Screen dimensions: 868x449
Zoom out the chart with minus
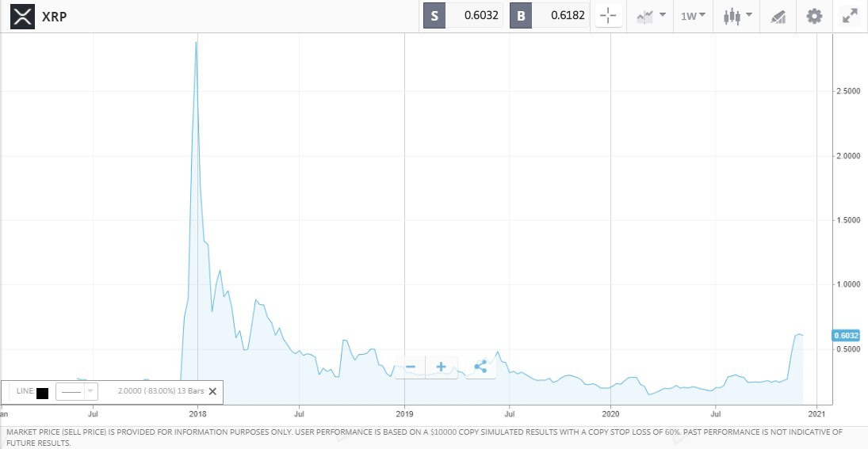click(x=410, y=367)
